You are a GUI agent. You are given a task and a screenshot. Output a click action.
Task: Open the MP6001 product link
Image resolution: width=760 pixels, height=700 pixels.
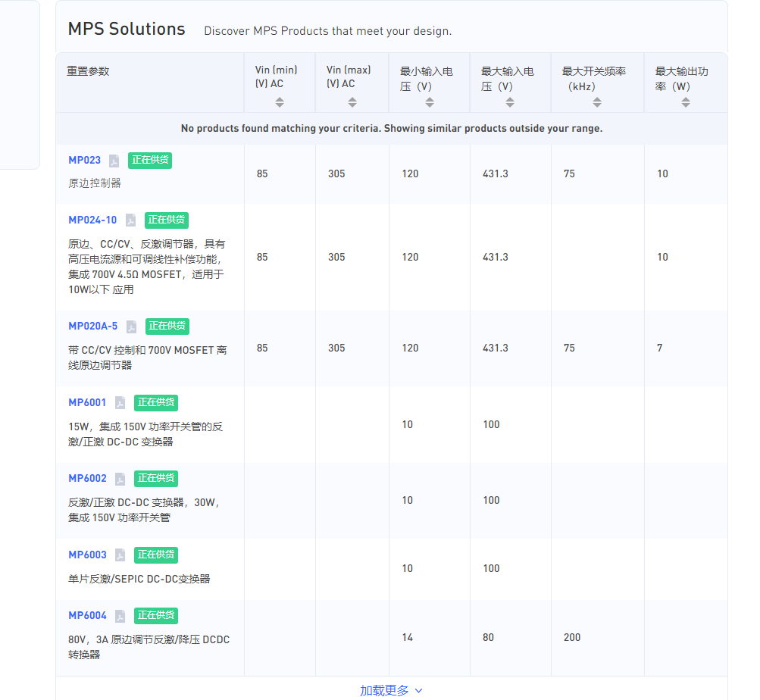click(87, 402)
